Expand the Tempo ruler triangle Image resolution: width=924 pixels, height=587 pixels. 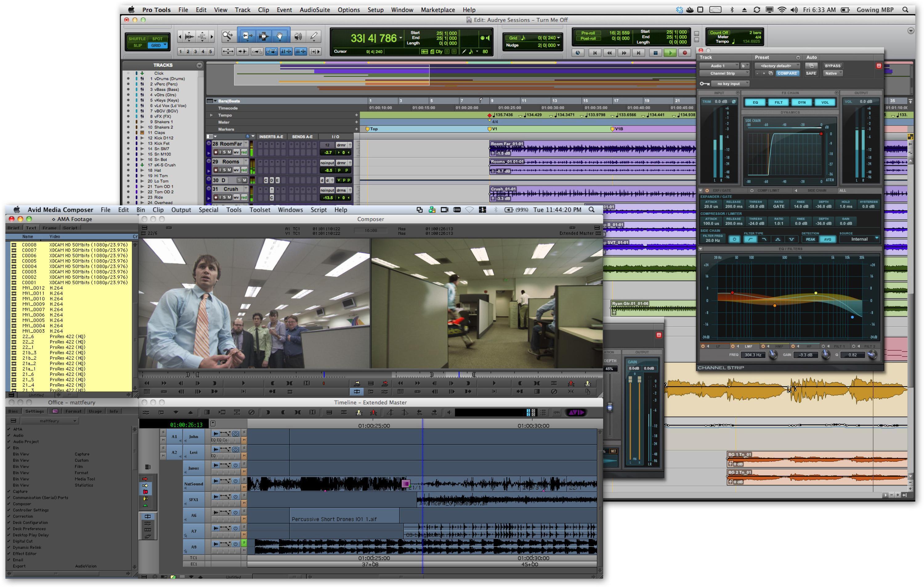211,115
